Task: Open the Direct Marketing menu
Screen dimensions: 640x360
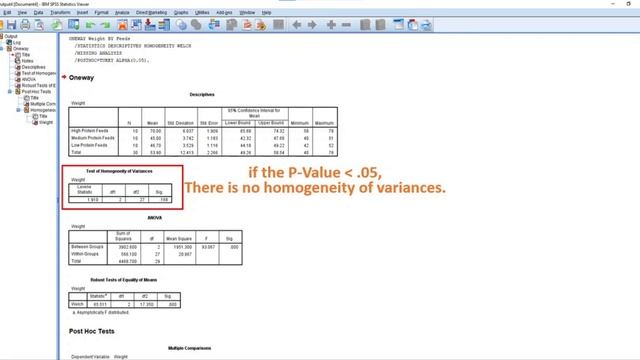Action: [x=151, y=13]
